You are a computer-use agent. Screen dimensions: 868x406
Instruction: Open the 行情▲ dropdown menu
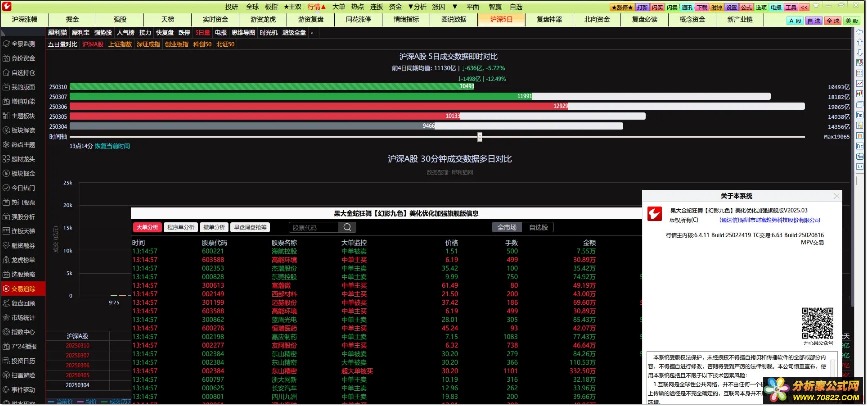click(317, 7)
